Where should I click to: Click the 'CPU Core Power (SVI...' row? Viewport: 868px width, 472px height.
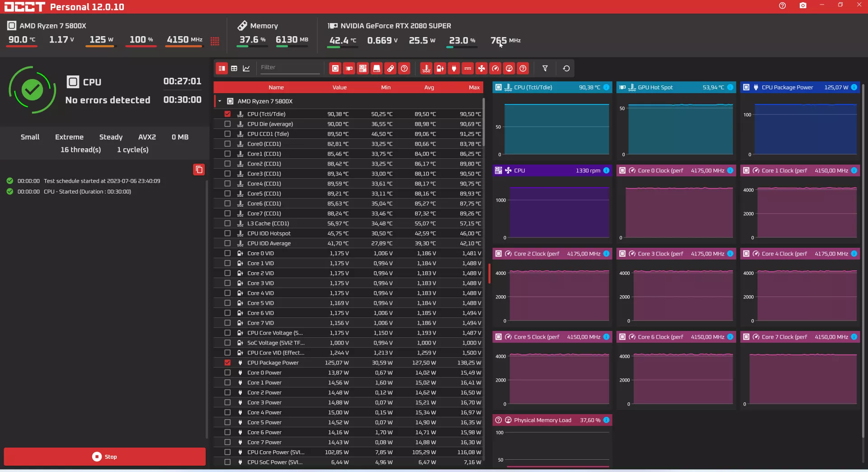[x=348, y=452]
